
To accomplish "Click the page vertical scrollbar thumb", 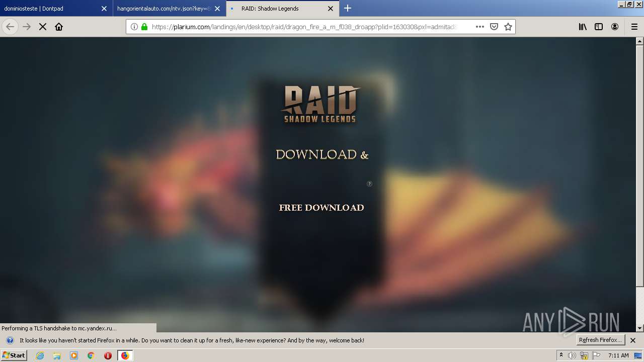I will (640, 166).
